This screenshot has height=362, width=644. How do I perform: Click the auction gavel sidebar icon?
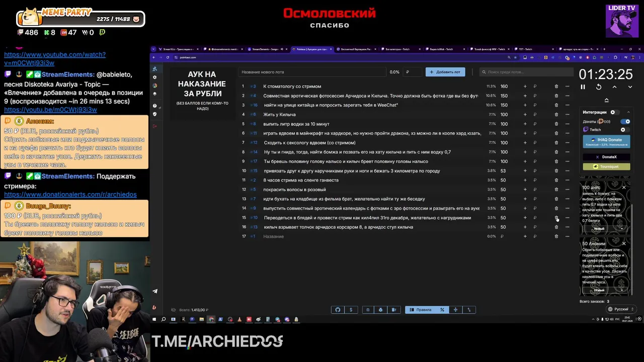[x=154, y=69]
